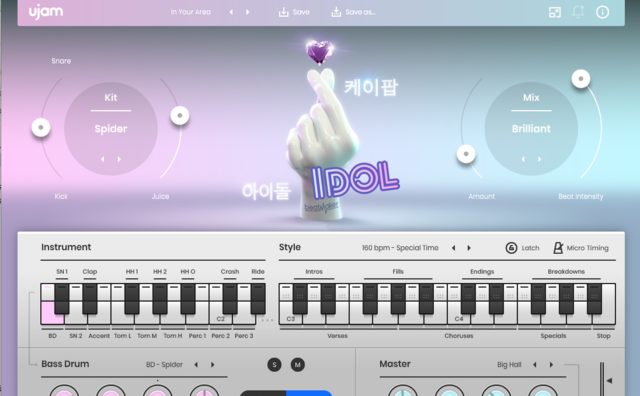The width and height of the screenshot is (640, 396).
Task: Click the Save download icon
Action: click(x=283, y=12)
